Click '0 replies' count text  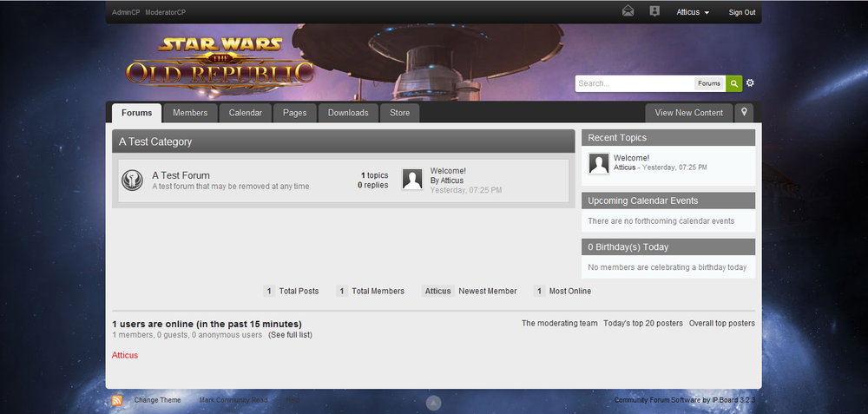[373, 186]
